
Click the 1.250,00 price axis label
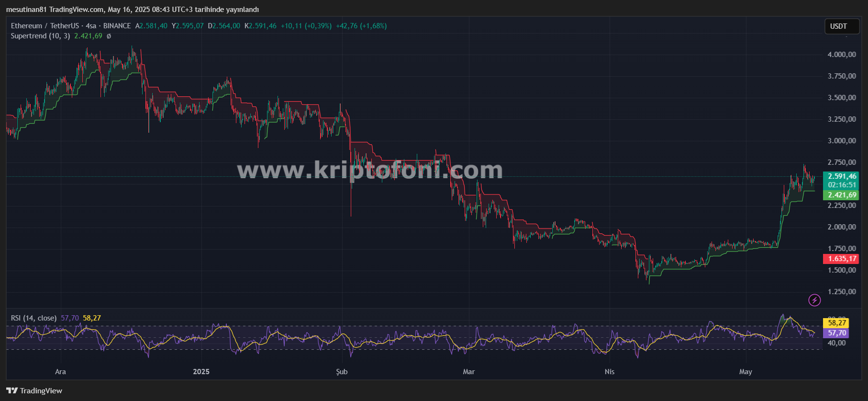842,292
